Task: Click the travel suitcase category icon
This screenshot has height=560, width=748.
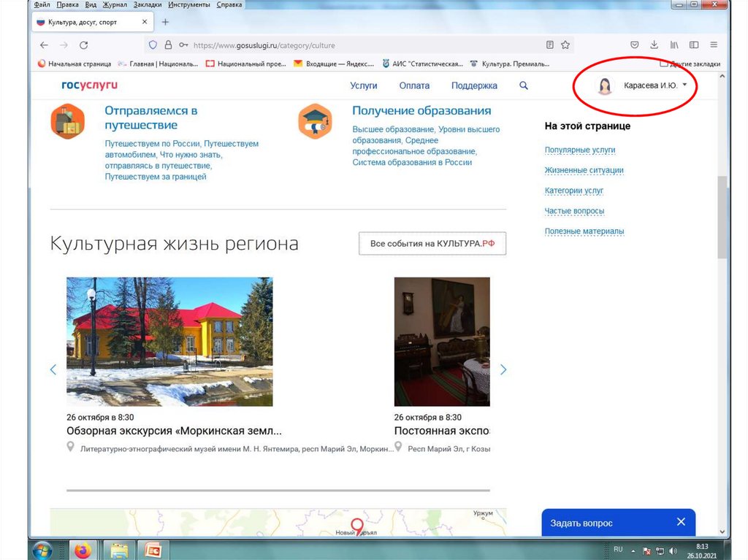Action: [x=67, y=121]
